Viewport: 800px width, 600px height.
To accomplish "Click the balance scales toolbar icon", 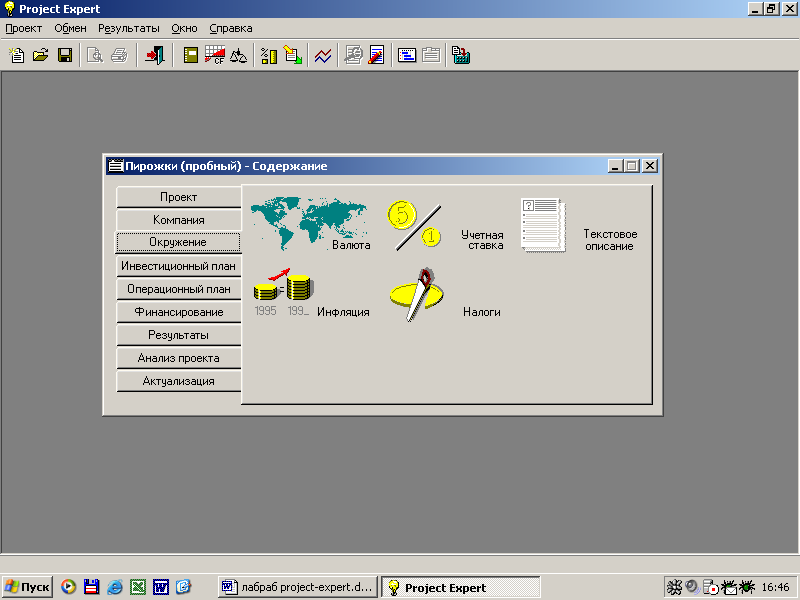I will tap(238, 55).
